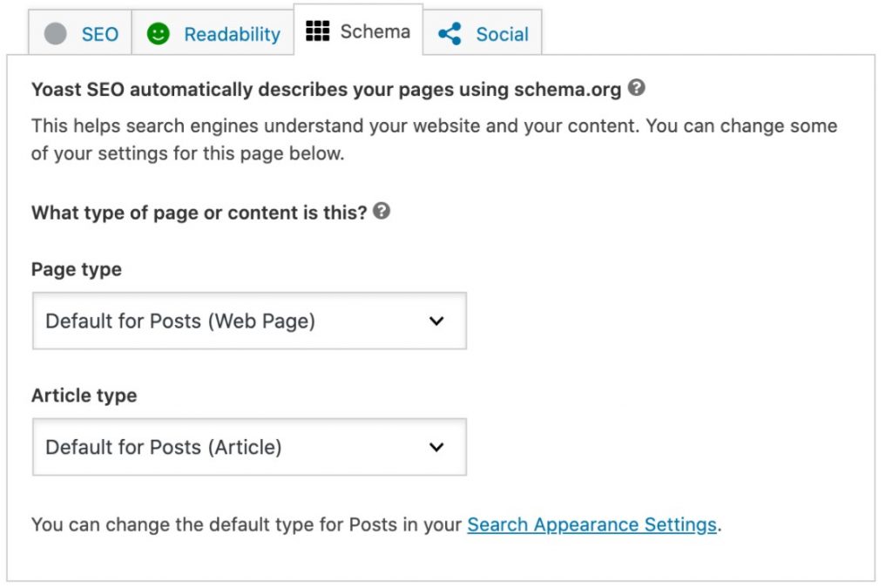Switch to the Readability tab
Image resolution: width=892 pixels, height=588 pixels.
pyautogui.click(x=232, y=35)
